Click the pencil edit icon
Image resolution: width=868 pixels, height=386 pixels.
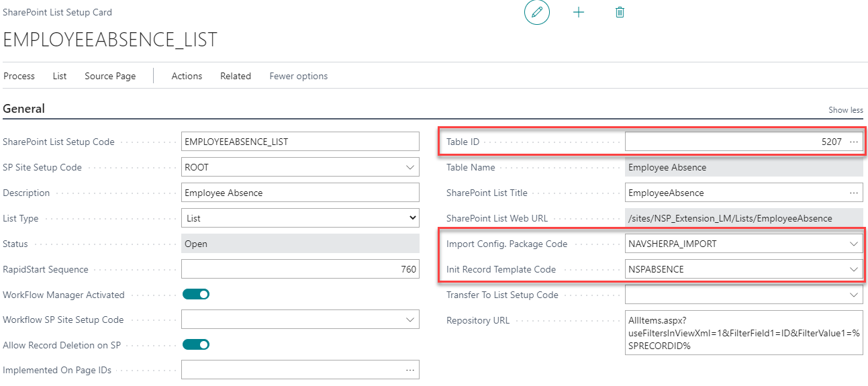[536, 12]
